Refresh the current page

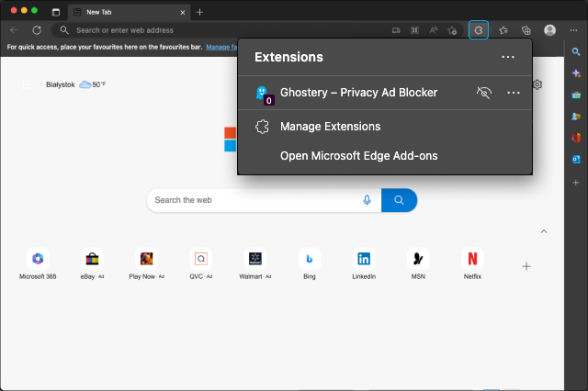(37, 30)
